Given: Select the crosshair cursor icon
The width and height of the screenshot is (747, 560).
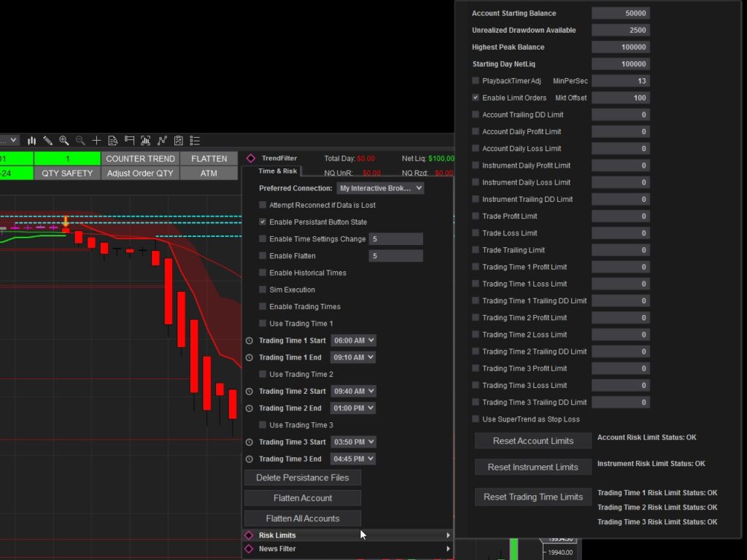Looking at the screenshot, I should [96, 140].
